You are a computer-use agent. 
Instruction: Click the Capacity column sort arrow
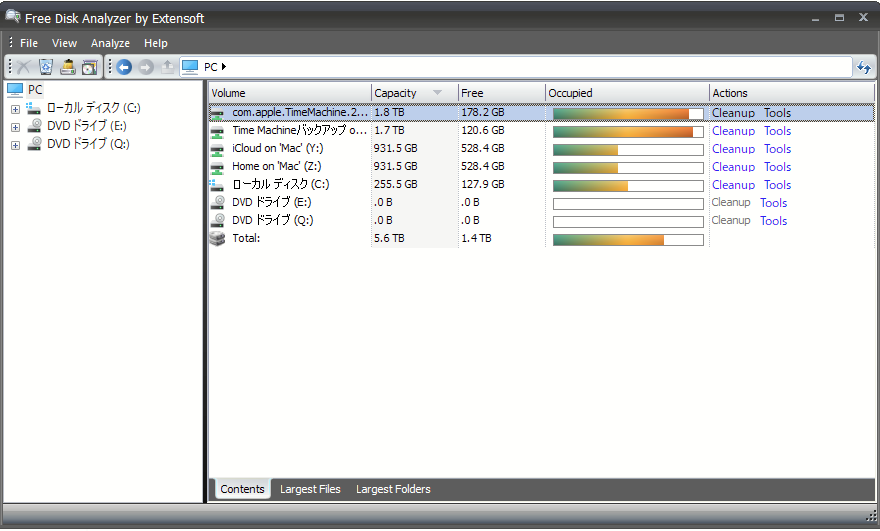tap(437, 93)
